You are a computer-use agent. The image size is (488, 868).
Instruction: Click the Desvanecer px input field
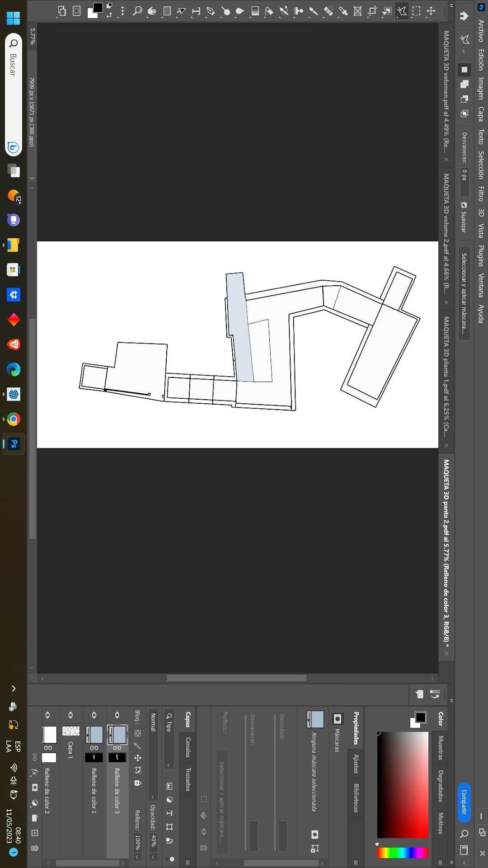pos(464,182)
